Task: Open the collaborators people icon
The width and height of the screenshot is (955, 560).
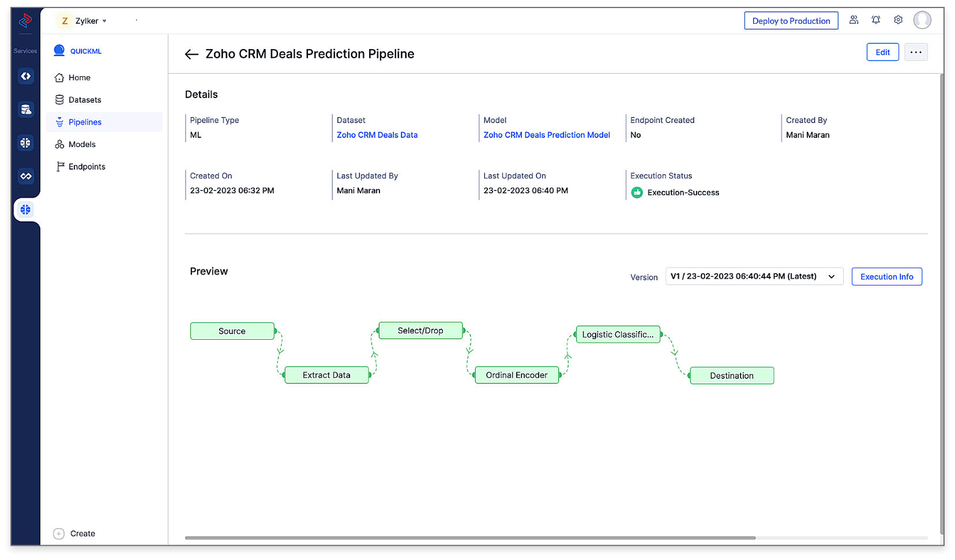Action: (854, 20)
